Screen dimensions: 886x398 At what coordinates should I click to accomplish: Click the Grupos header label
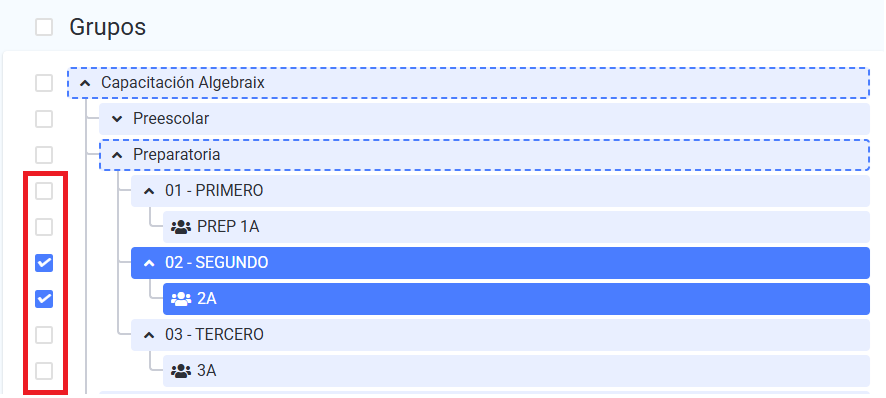coord(107,27)
